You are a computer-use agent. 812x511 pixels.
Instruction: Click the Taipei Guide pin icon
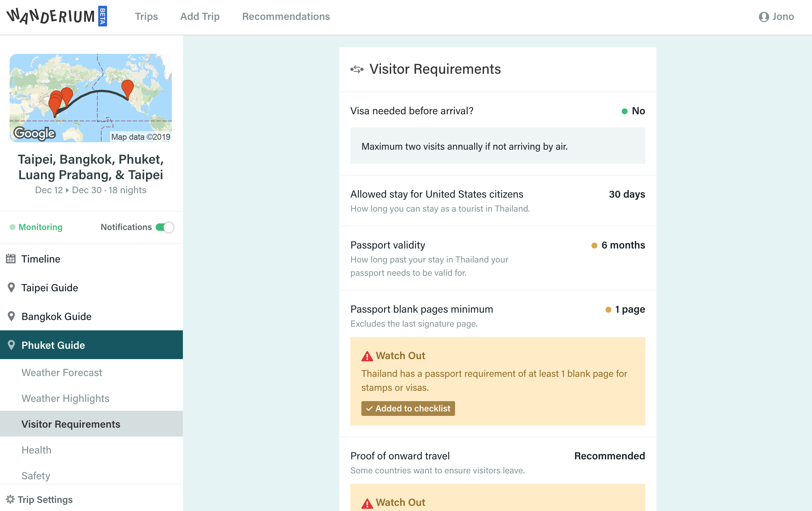[11, 288]
